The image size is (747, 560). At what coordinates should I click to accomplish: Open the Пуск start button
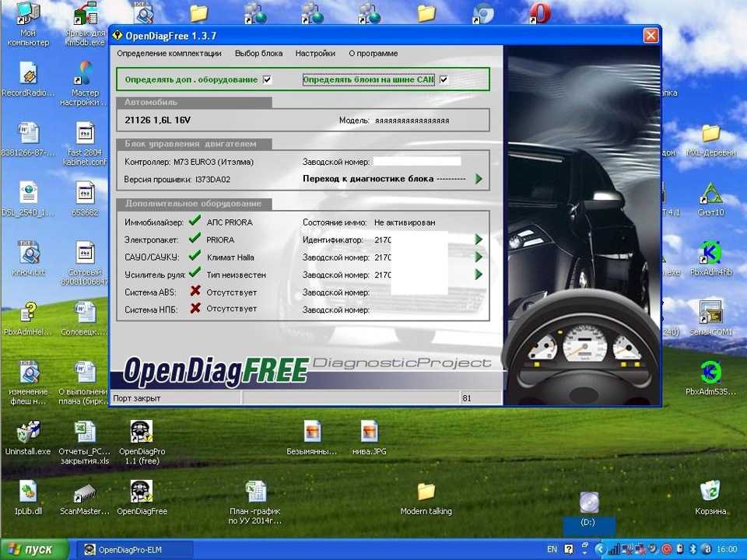[x=34, y=550]
